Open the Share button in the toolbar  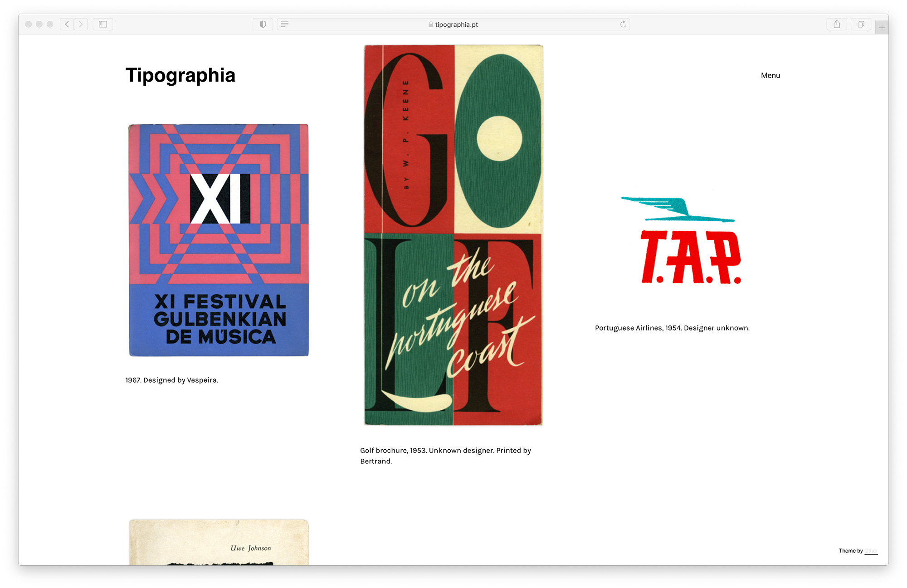pyautogui.click(x=837, y=24)
